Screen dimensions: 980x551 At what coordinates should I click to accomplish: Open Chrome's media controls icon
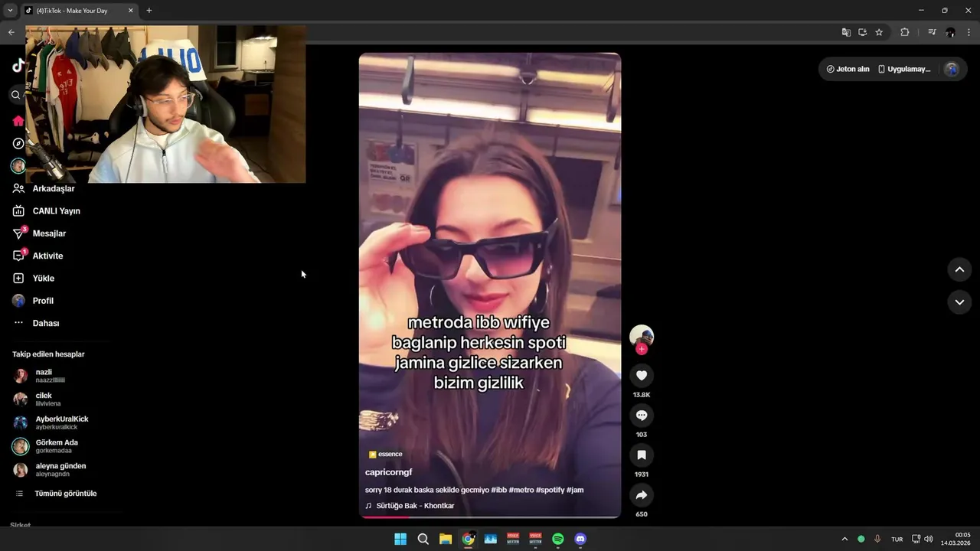click(932, 32)
